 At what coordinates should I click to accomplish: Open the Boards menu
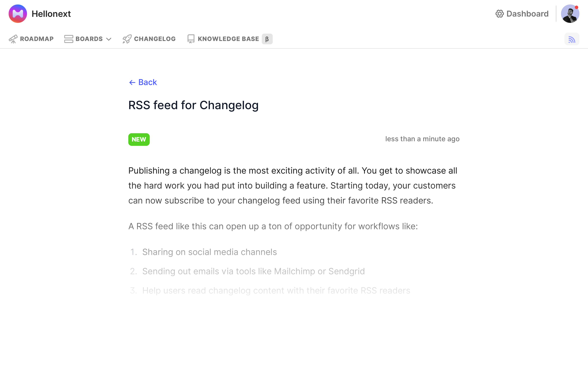pos(89,39)
